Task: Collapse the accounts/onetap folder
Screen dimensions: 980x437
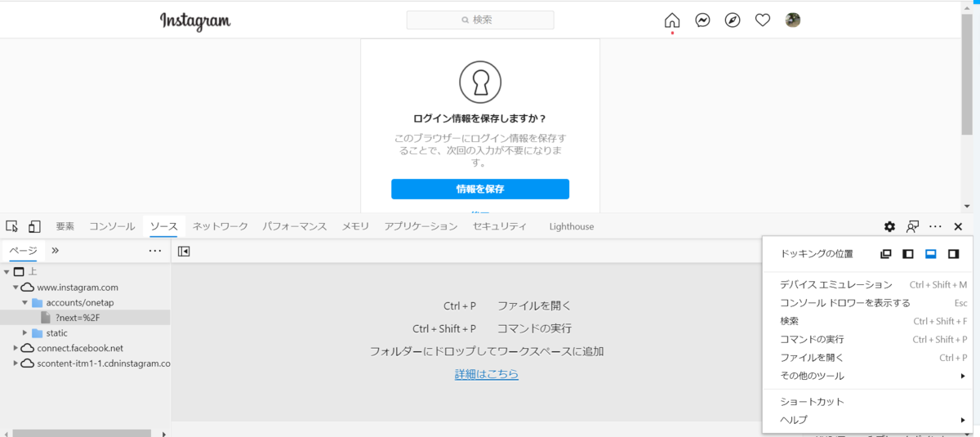Action: coord(25,302)
